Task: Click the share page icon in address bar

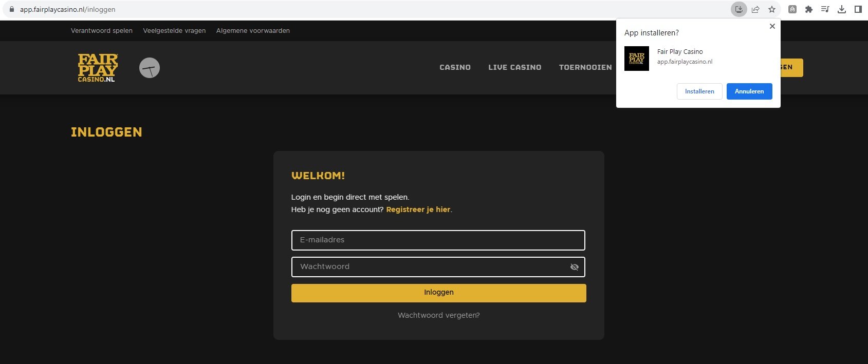Action: (755, 9)
